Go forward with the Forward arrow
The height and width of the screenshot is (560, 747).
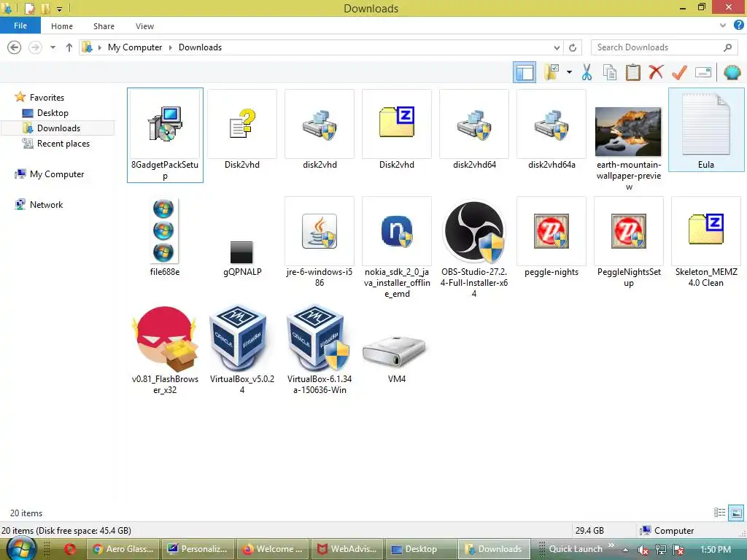(x=35, y=47)
